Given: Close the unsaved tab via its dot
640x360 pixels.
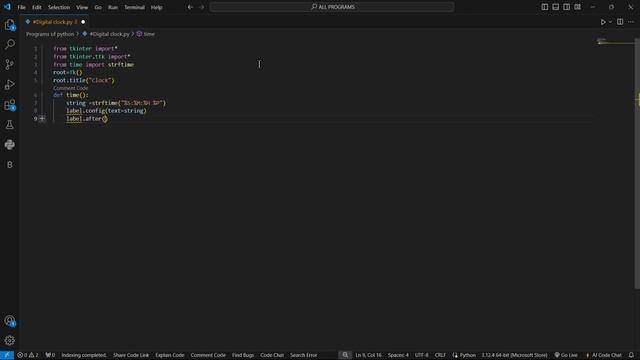Looking at the screenshot, I should tap(83, 22).
